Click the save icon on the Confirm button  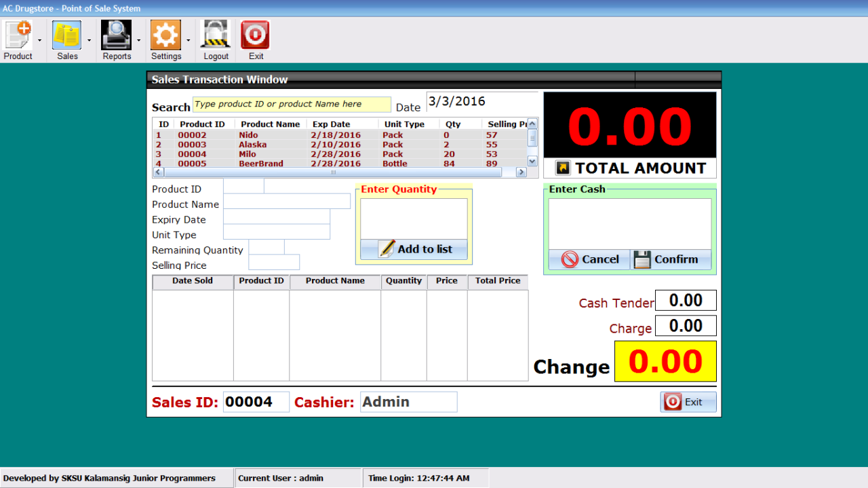pos(642,259)
